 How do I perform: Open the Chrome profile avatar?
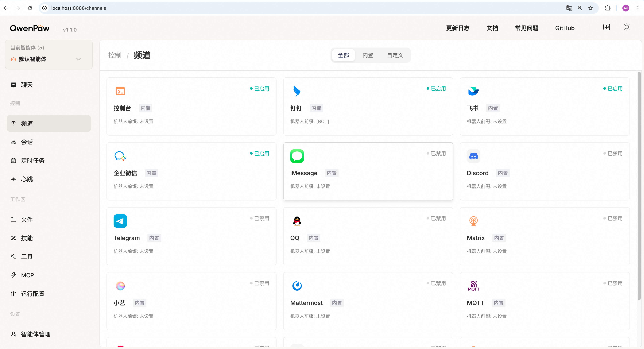[x=626, y=8]
